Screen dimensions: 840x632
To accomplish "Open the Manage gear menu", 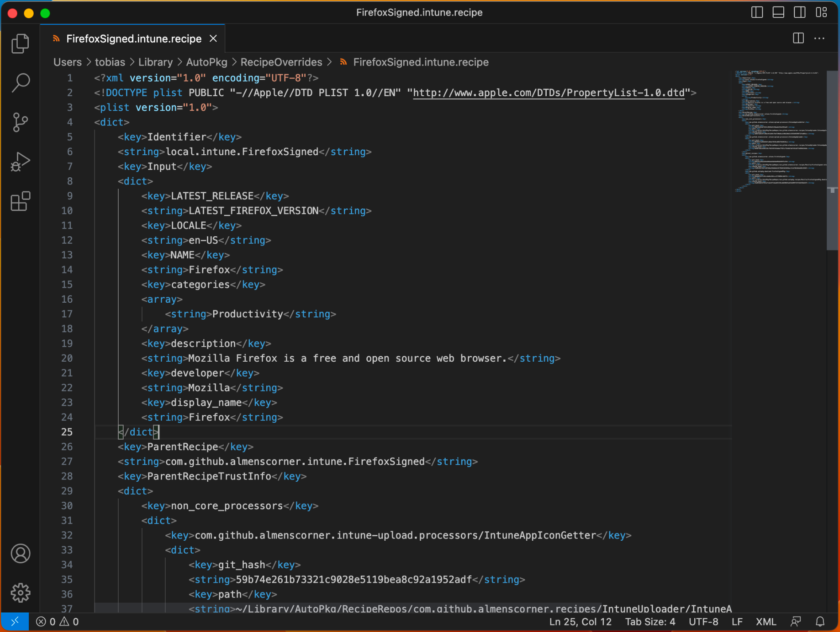I will [20, 593].
